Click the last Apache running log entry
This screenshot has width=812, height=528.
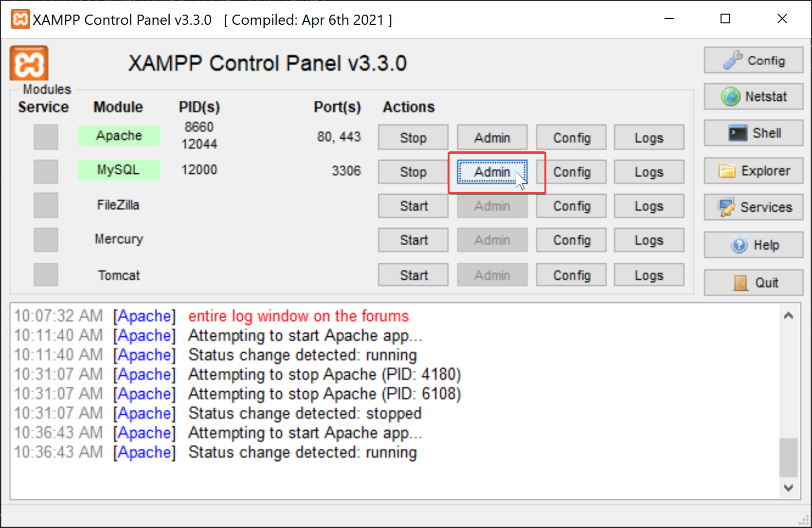(302, 452)
